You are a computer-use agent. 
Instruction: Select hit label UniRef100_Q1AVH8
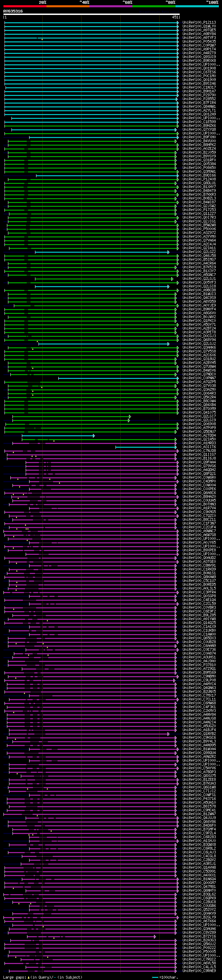pos(199,867)
